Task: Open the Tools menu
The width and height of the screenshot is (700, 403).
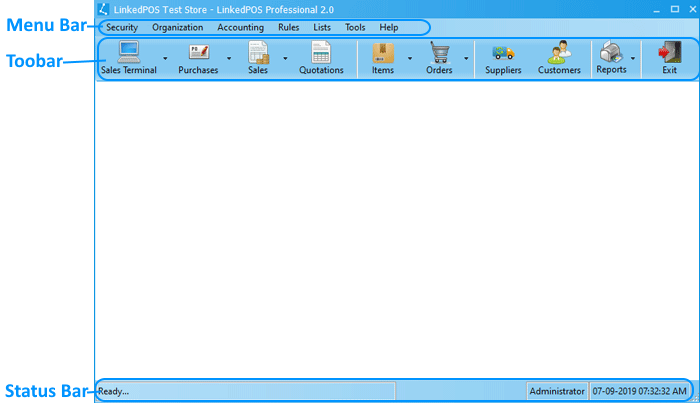Action: (355, 28)
